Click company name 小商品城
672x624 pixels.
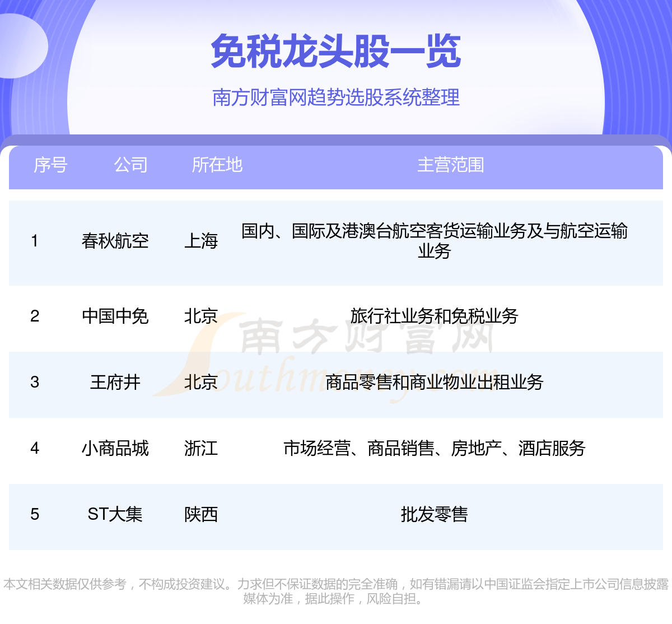pos(115,448)
